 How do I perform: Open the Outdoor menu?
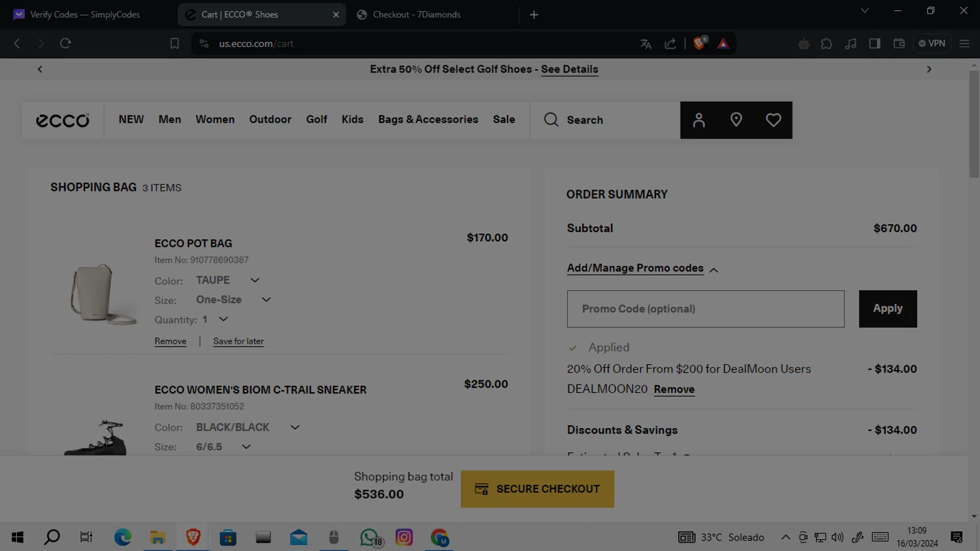click(270, 120)
